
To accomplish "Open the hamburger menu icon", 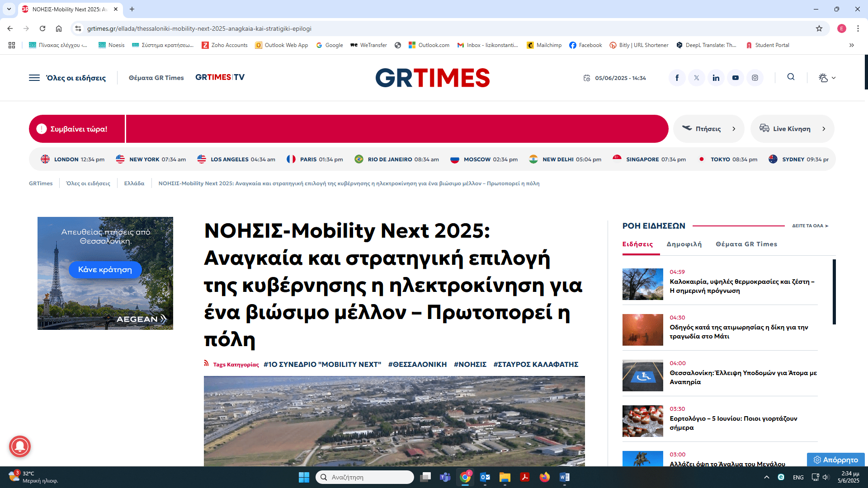I will (34, 78).
